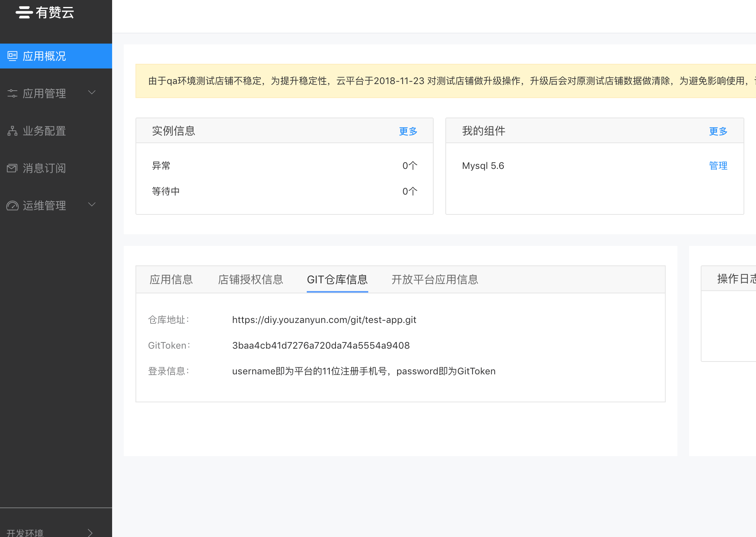The width and height of the screenshot is (756, 537).
Task: Click the 我的组件 panel title
Action: point(483,131)
